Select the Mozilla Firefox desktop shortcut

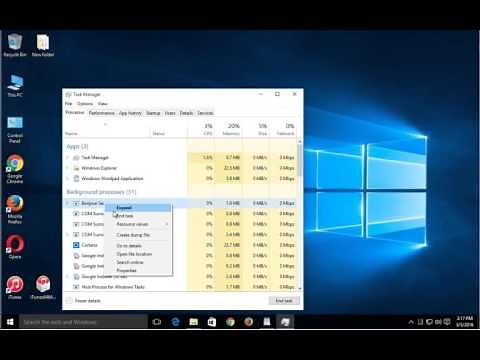click(x=15, y=209)
